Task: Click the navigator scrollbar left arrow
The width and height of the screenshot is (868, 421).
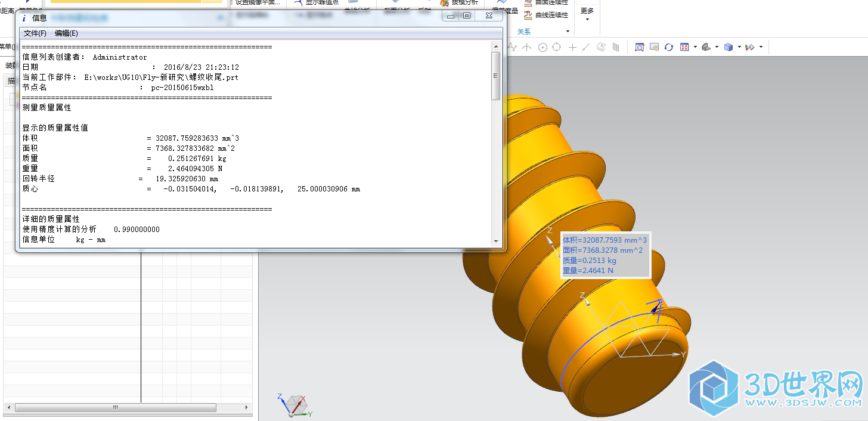Action: [9, 407]
